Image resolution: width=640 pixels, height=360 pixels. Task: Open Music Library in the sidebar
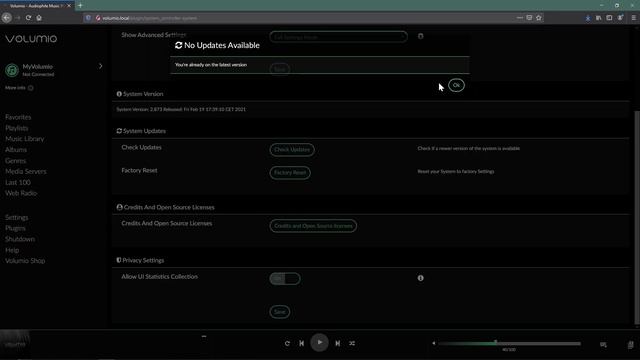point(24,139)
